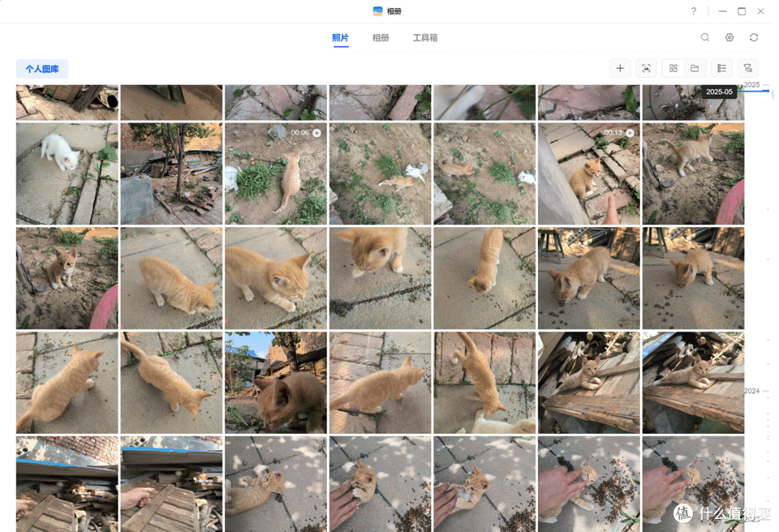Click the 个人图库 library button

[x=42, y=69]
